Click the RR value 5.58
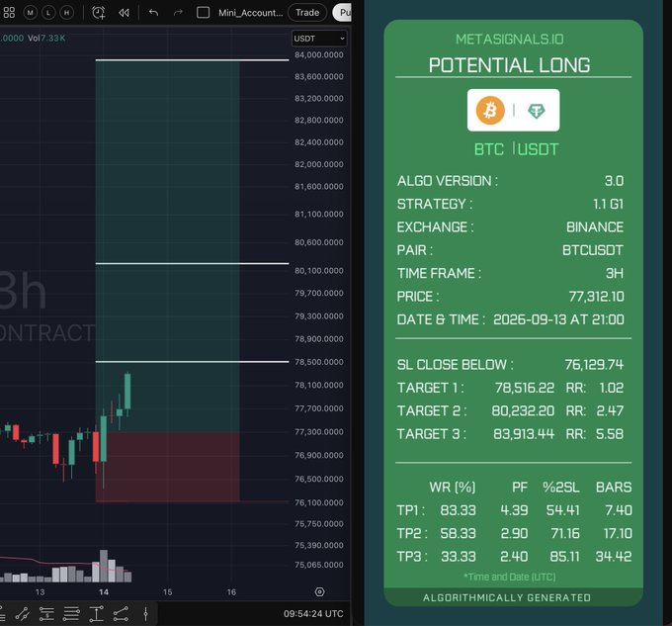Screen dimensions: 672x626 (610, 434)
